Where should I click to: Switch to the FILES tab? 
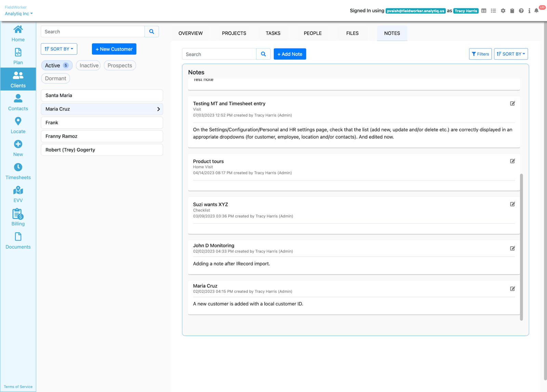(x=352, y=33)
